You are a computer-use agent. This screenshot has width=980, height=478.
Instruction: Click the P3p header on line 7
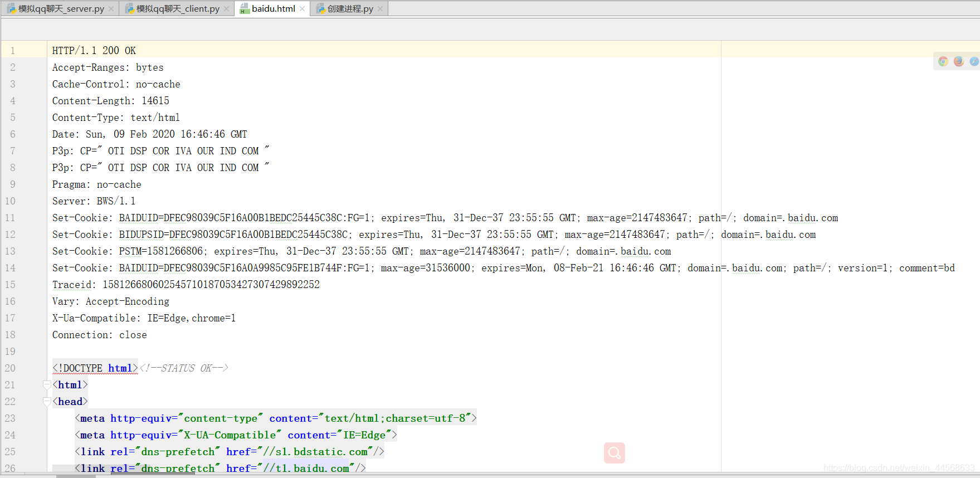161,151
